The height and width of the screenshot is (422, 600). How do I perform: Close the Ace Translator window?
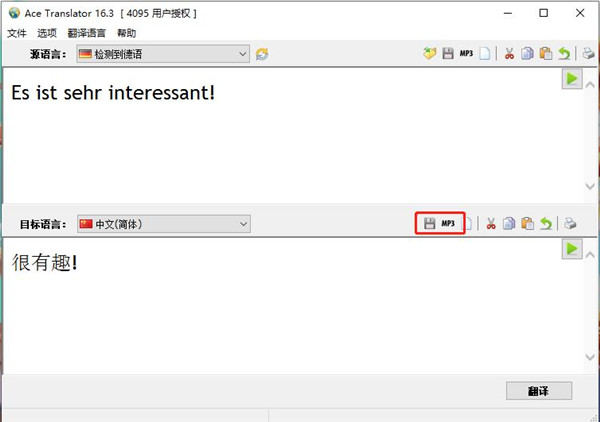pyautogui.click(x=580, y=13)
